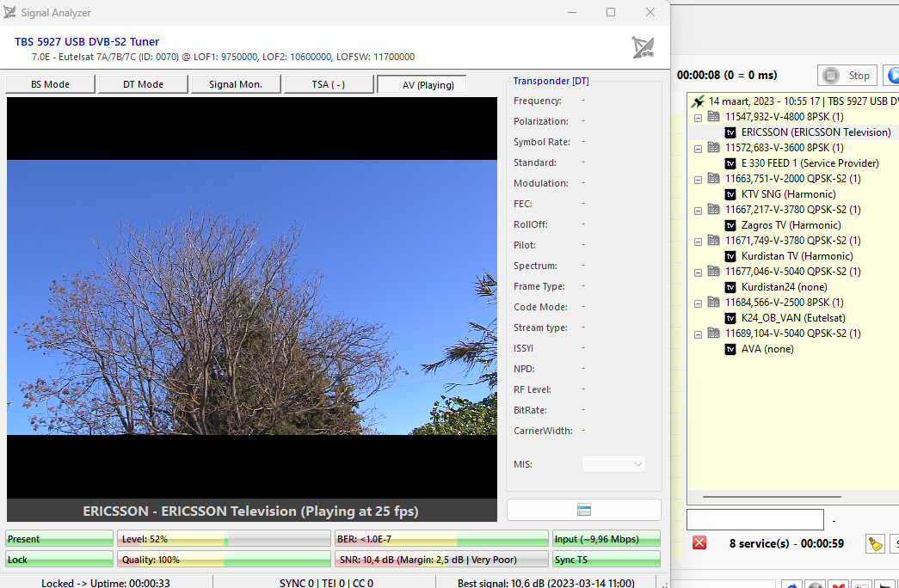
Task: Click the black flag icon in bottom toolbar
Action: point(885,585)
